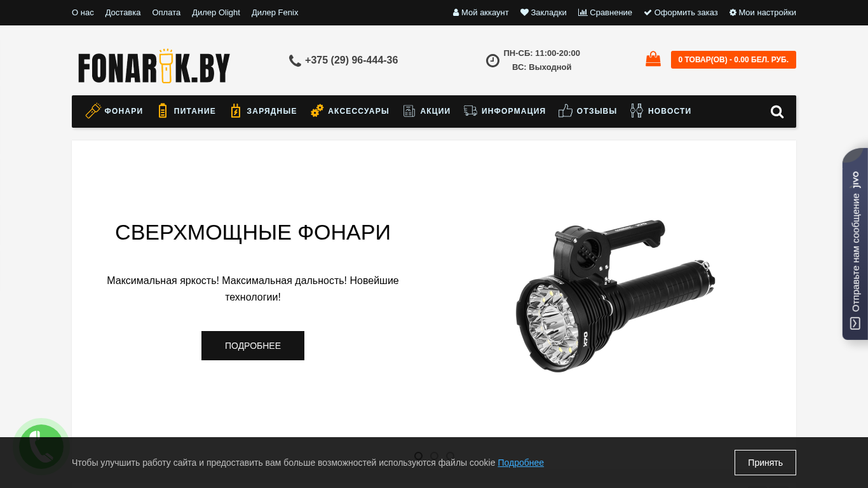Click the flashlight icon next to Фонари

tap(93, 111)
